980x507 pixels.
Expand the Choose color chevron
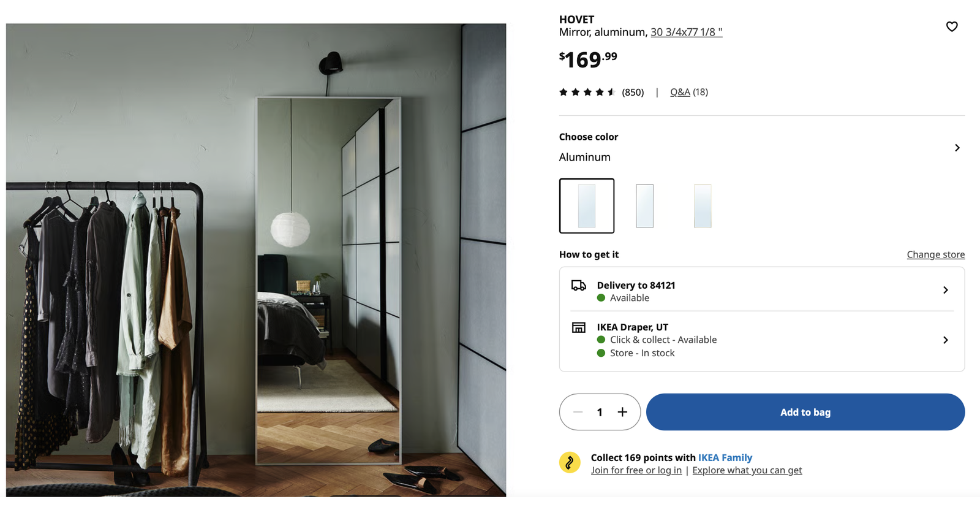coord(957,148)
